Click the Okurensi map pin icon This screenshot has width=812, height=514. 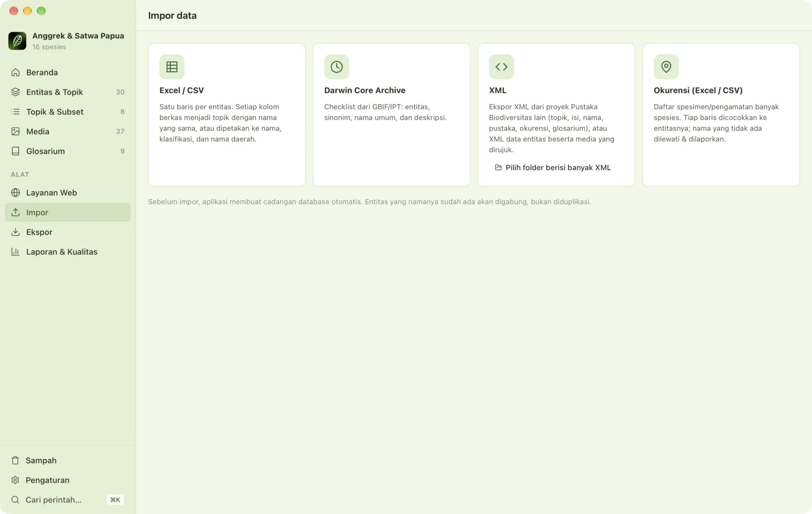click(666, 66)
